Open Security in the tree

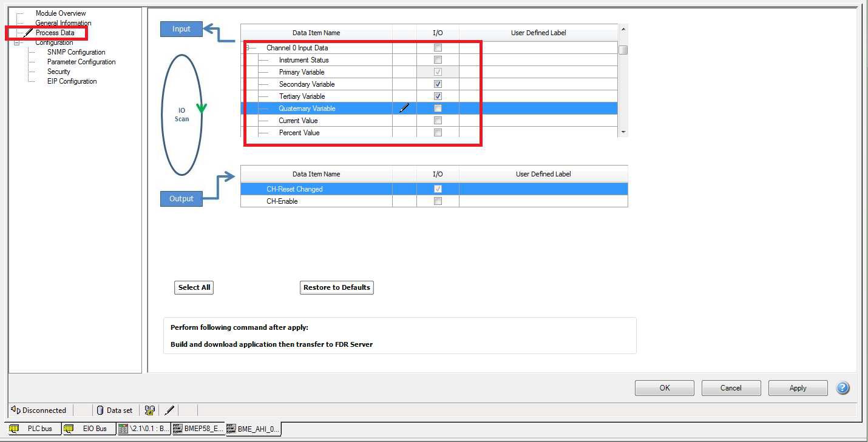(59, 72)
